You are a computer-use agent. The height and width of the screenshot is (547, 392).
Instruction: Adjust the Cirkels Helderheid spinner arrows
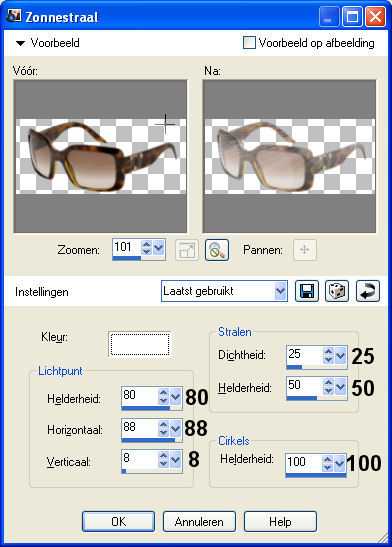point(327,464)
